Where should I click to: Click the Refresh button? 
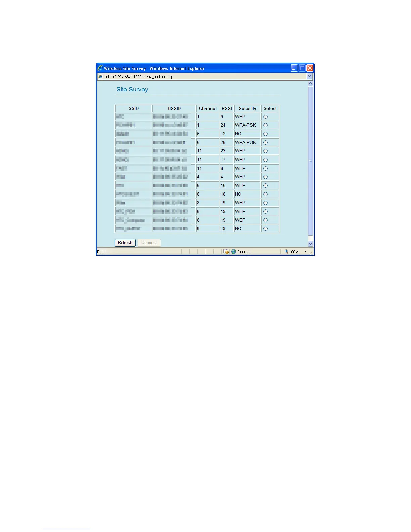(x=125, y=243)
